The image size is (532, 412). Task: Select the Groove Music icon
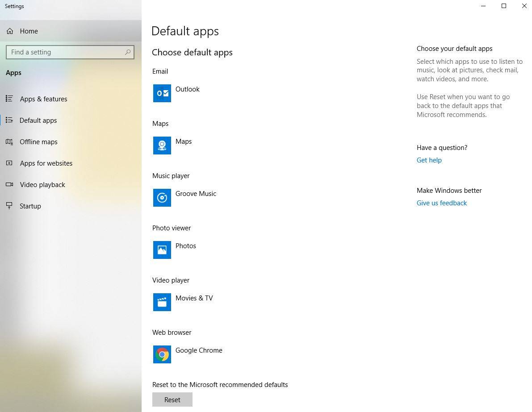162,198
